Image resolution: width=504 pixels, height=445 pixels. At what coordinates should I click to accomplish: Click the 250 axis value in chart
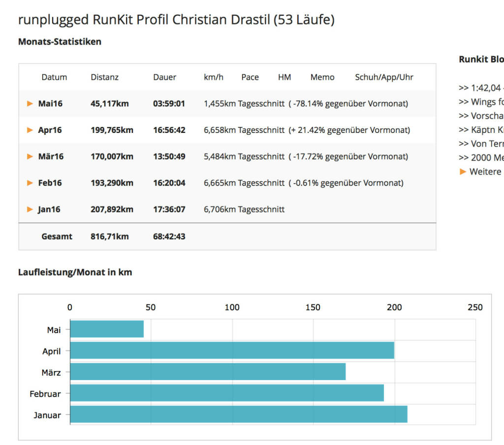[475, 307]
